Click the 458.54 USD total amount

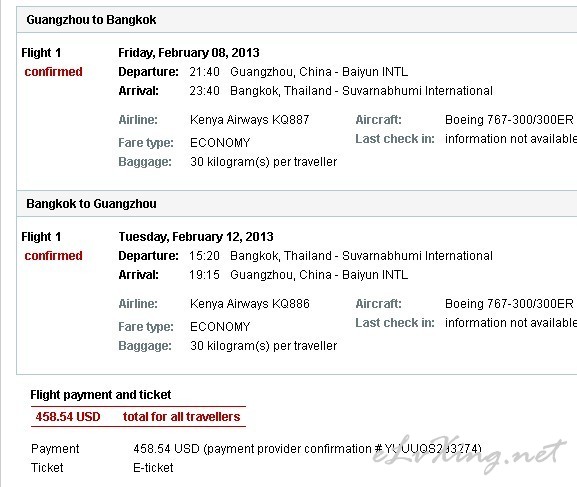pos(68,417)
